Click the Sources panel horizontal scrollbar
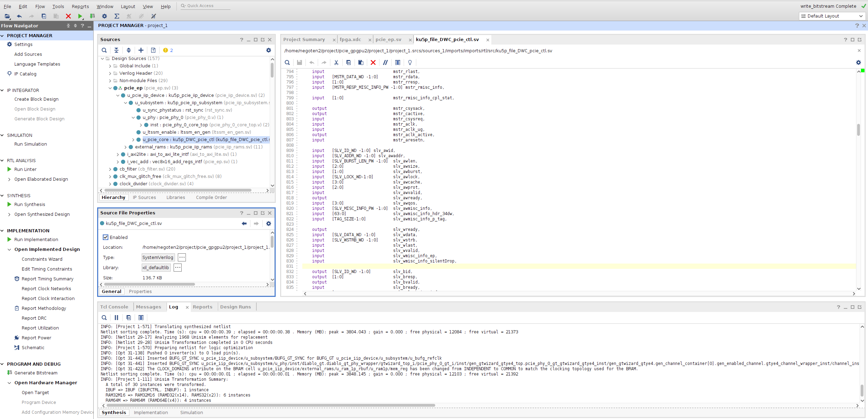Screen dimensions: 868x419 coord(177,191)
